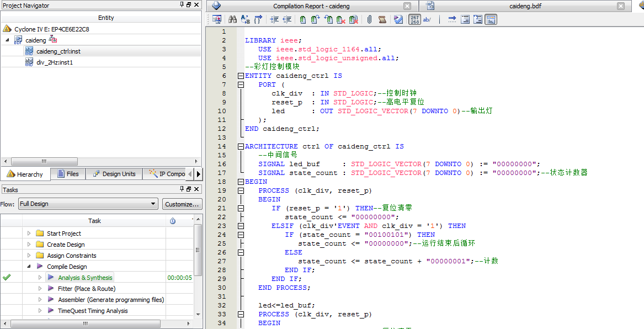The height and width of the screenshot is (329, 644).
Task: Collapse the caideng top-level entity tree node
Action: point(7,40)
